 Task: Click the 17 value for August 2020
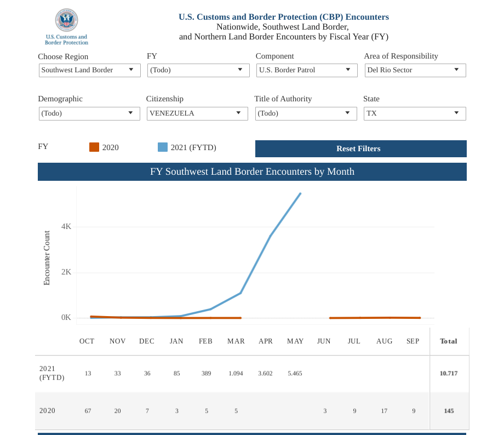point(384,411)
